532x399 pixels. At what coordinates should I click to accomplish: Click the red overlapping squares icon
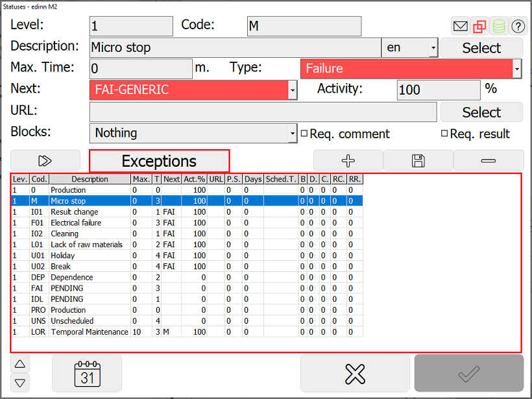[479, 26]
